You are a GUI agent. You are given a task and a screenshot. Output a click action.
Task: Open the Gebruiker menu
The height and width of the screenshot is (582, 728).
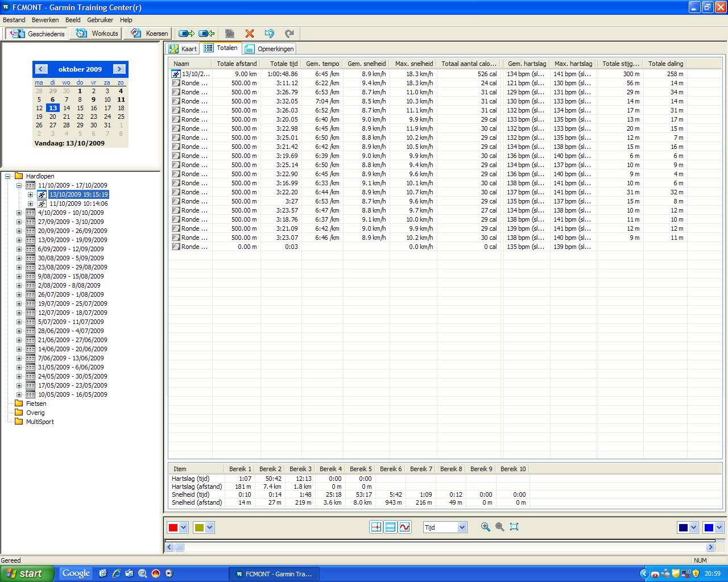pos(100,20)
